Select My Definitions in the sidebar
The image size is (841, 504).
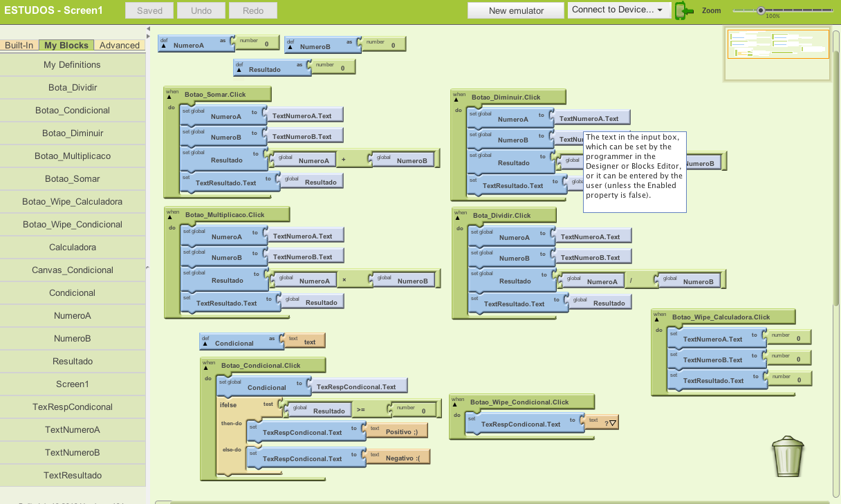tap(73, 65)
